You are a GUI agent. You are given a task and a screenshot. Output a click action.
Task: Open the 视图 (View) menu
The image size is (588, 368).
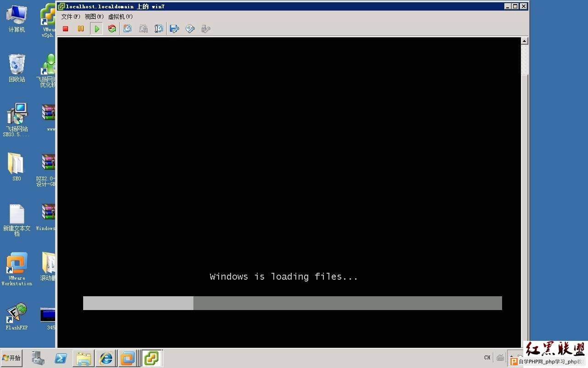click(x=94, y=17)
